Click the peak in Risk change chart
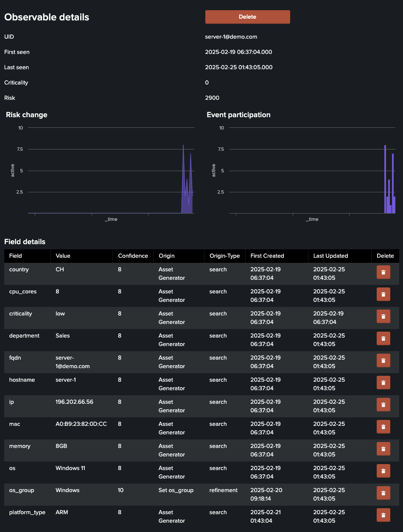Viewport: 403px width, 532px height. (x=183, y=146)
